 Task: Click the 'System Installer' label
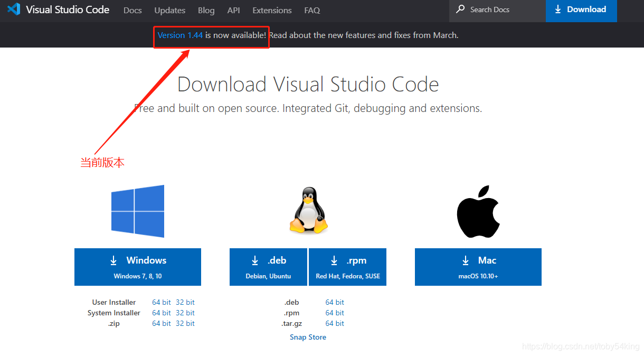tap(114, 313)
